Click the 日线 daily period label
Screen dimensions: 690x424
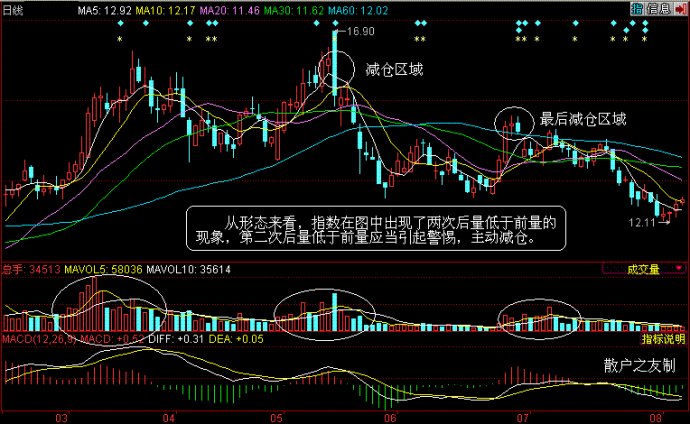pos(13,10)
